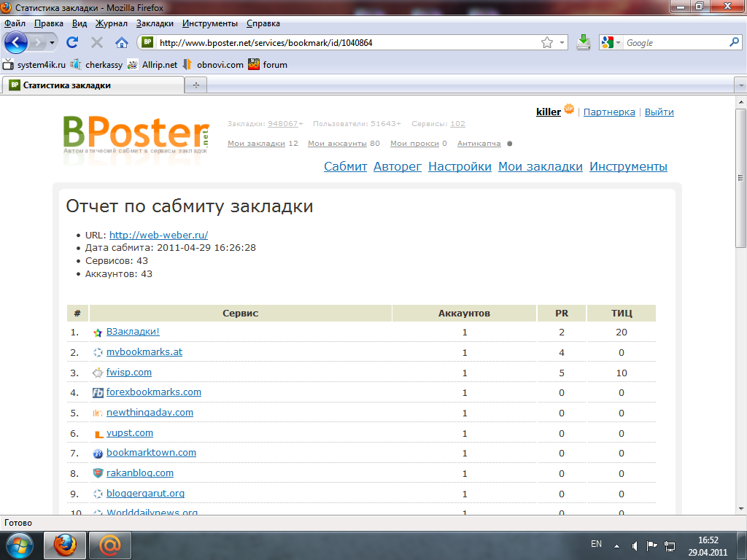Click the Мои прокси link
The image size is (747, 560).
point(414,144)
